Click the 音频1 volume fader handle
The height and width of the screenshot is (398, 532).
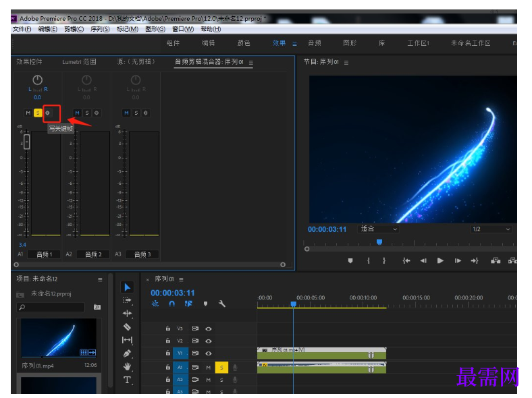coord(26,142)
